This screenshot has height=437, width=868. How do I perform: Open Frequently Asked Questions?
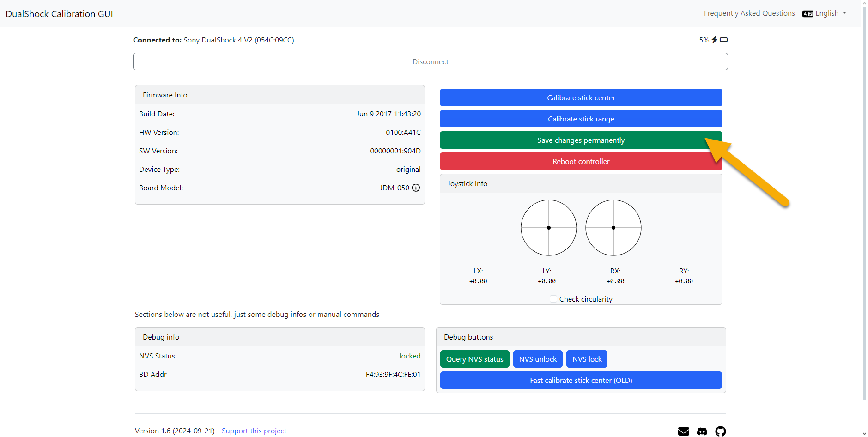(749, 13)
